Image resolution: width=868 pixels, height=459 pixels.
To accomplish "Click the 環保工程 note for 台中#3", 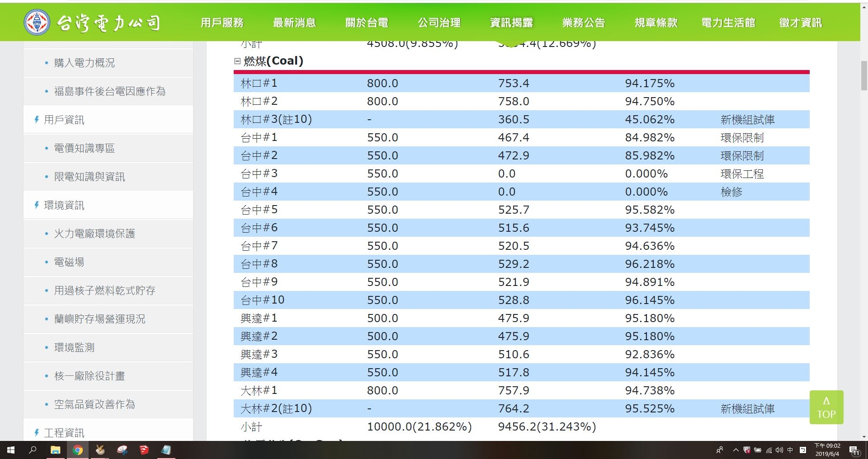I will tap(742, 173).
